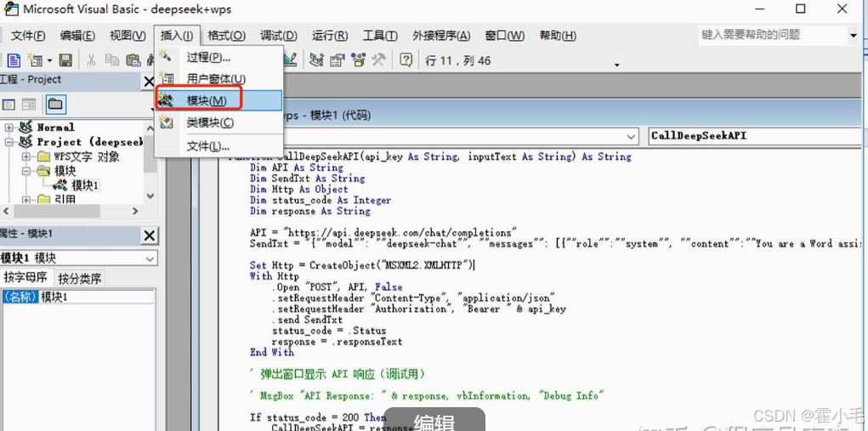Click the View Object icon in Project panel
Screen dimensions: 868x431
click(x=29, y=104)
